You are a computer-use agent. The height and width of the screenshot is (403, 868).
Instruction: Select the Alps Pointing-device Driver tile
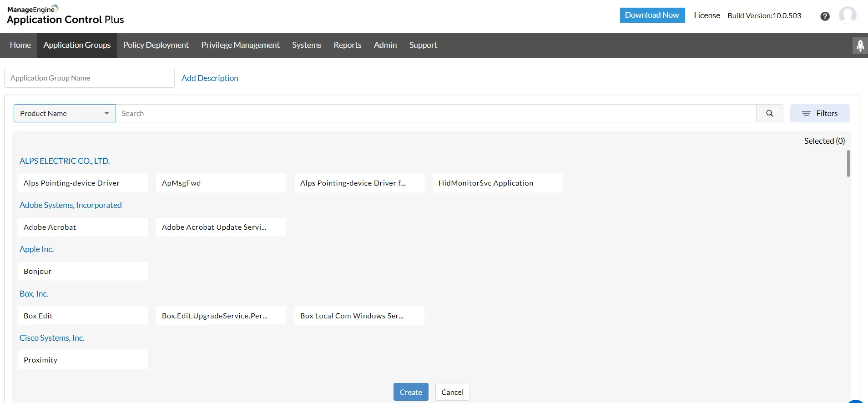pyautogui.click(x=83, y=183)
